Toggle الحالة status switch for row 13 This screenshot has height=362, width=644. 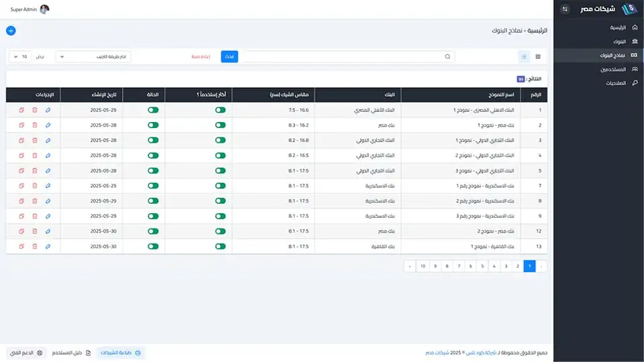coord(153,247)
